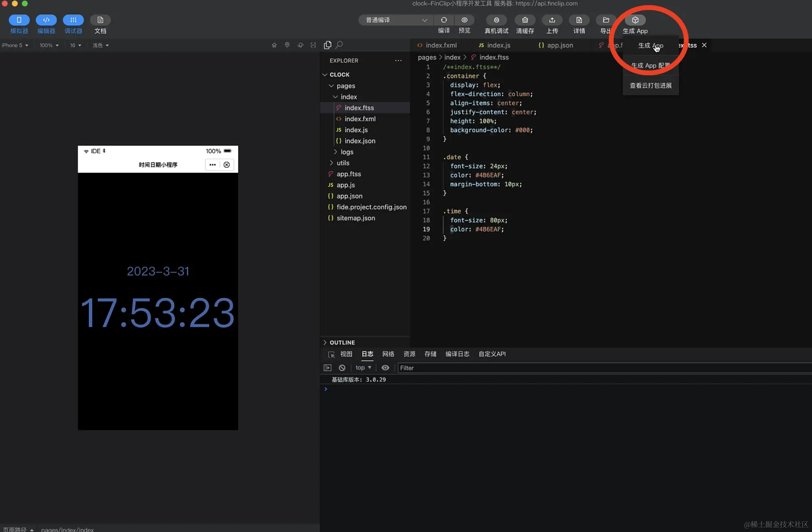Open the 详情 details icon
812x532 pixels.
coord(579,20)
